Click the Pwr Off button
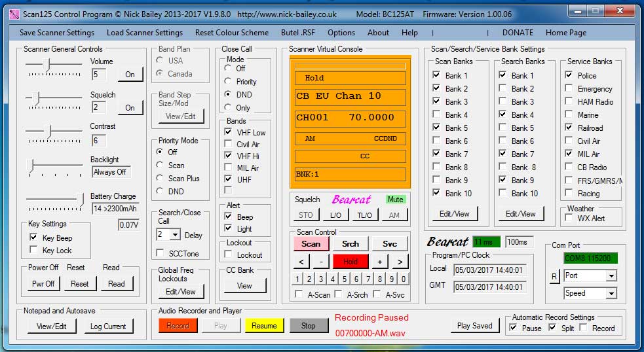644x352 pixels. (43, 283)
